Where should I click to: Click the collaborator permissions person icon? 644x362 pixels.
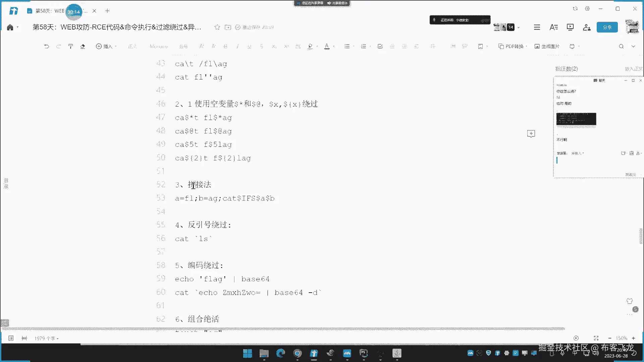point(587,27)
